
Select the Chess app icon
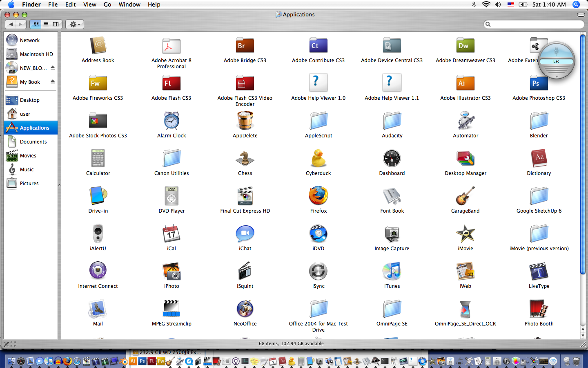245,159
